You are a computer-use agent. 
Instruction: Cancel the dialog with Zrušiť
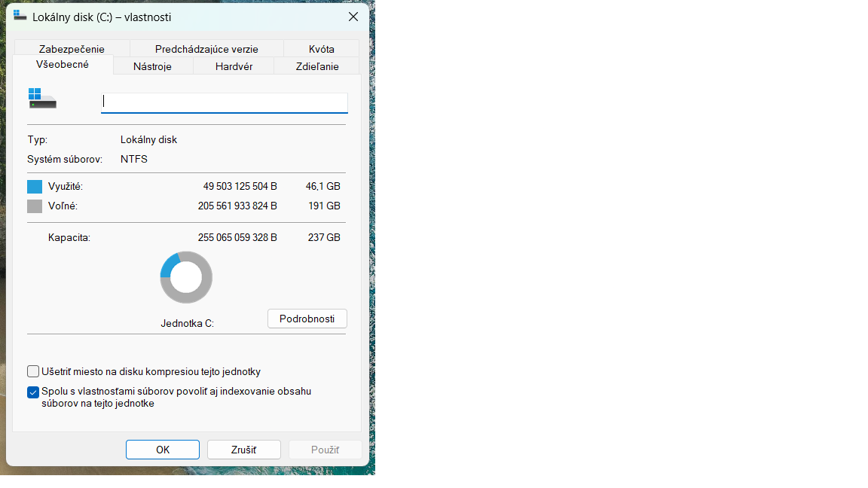click(243, 449)
